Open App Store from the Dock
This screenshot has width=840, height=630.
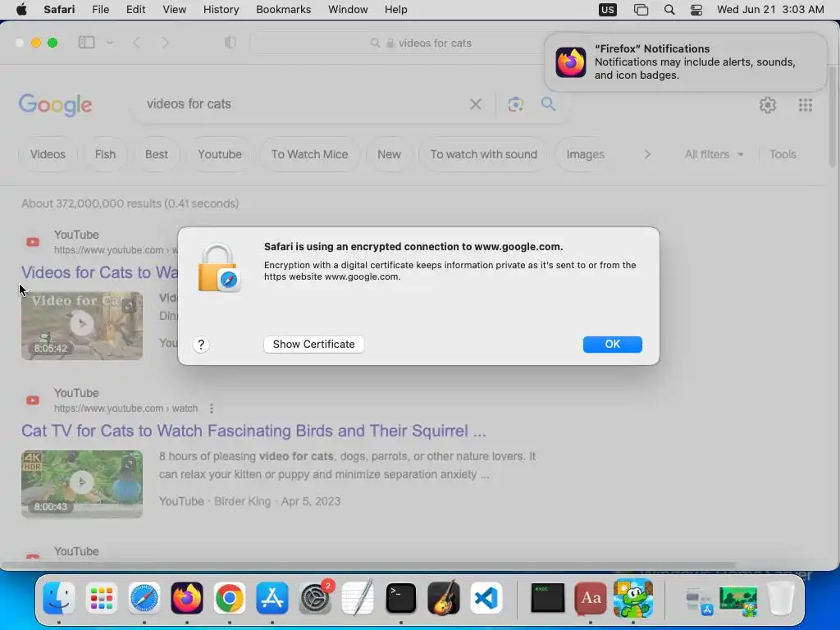pos(272,598)
